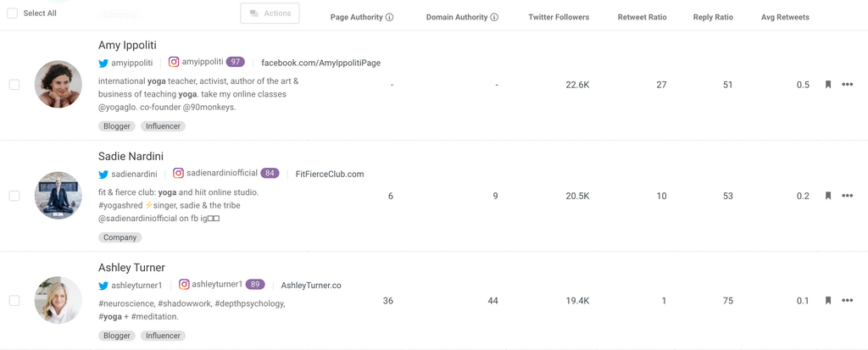Screen dimensions: 868x350
Task: Sort by Reply Ratio column header
Action: 713,17
